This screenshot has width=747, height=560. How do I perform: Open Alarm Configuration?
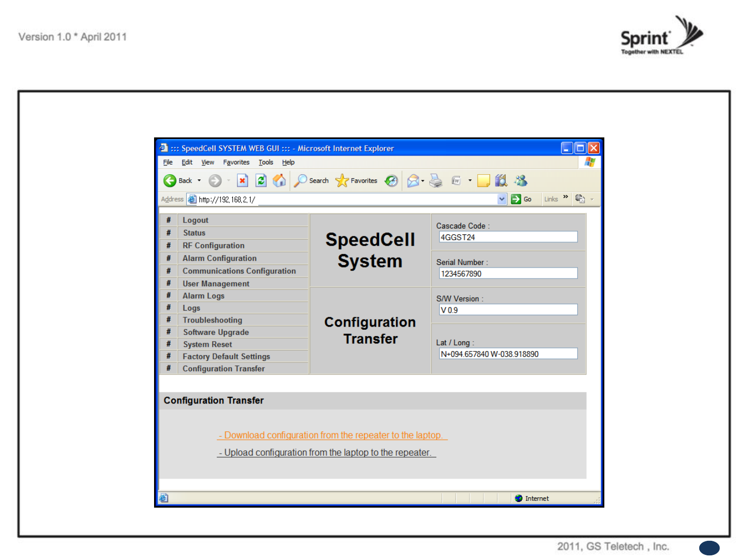[219, 258]
